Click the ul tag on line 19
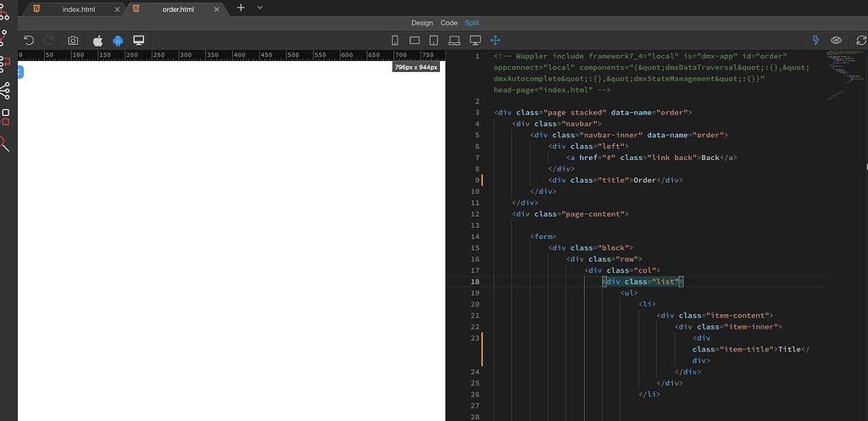The image size is (868, 421). 629,292
